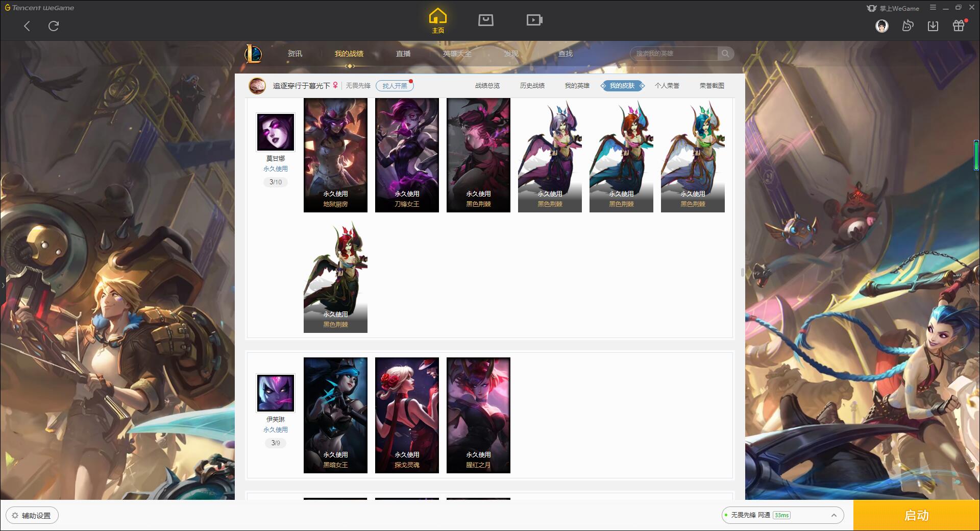980x531 pixels.
Task: Select the 我的皮肤 section
Action: (x=622, y=86)
